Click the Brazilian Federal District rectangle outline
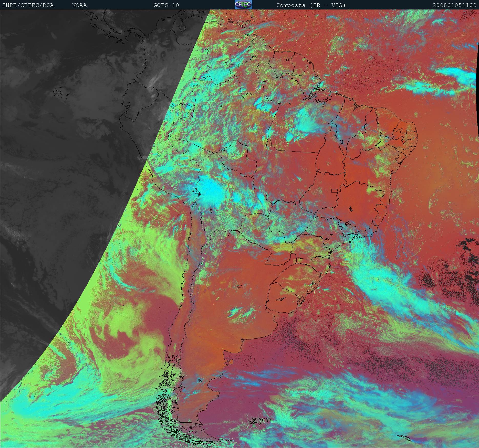 335,190
